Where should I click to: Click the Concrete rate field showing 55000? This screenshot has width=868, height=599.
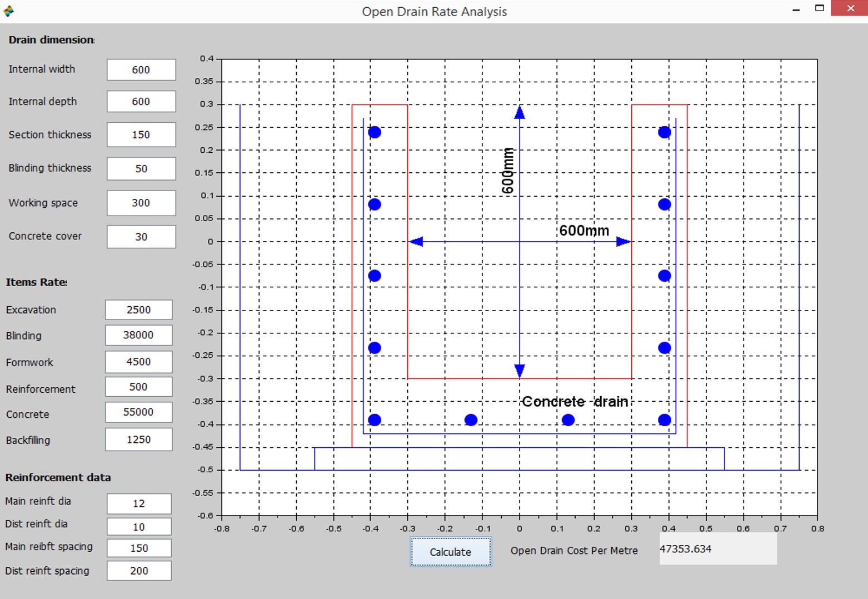click(138, 412)
